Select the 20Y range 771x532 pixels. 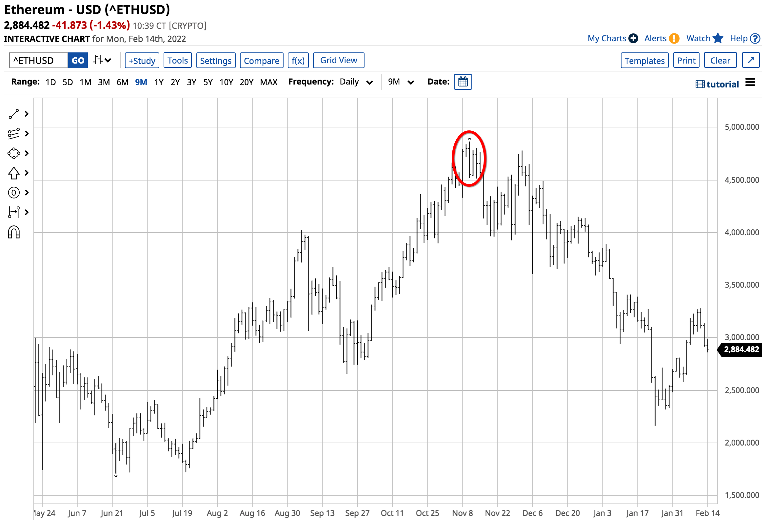tap(247, 82)
